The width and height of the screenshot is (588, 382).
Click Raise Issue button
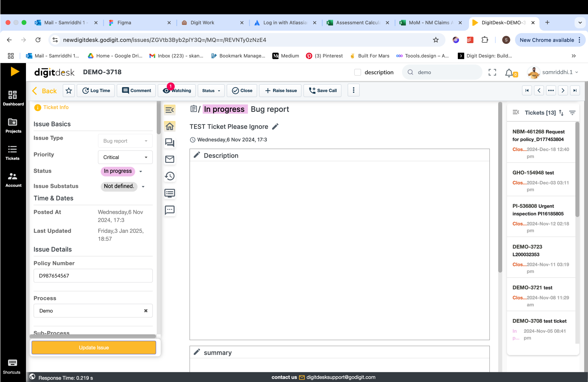point(280,90)
